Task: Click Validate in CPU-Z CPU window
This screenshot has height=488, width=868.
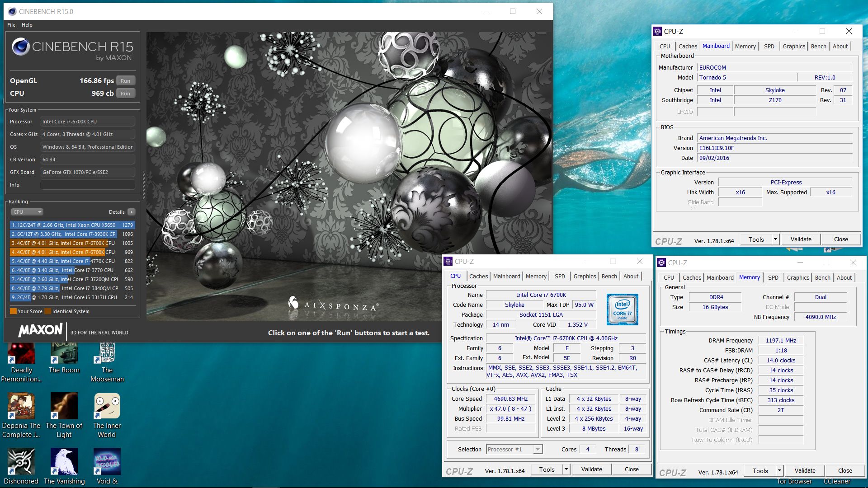Action: (591, 469)
